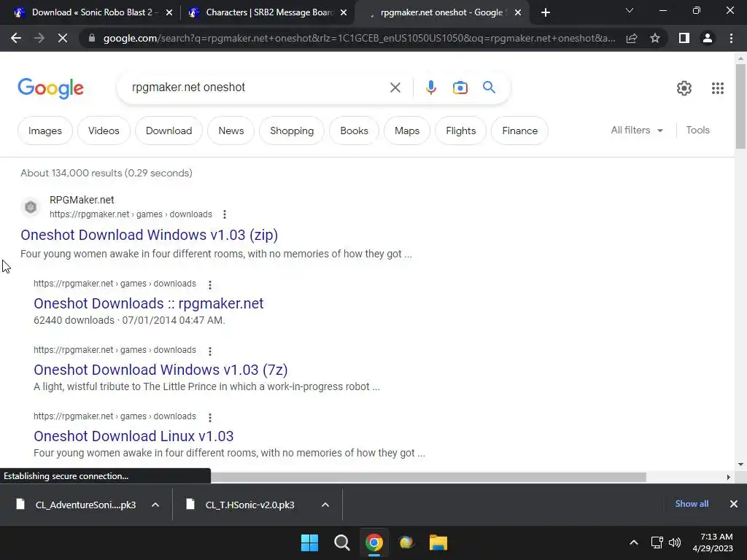Close the Sonic Robo Blast 2 Download tab
The width and height of the screenshot is (747, 560).
pos(169,13)
